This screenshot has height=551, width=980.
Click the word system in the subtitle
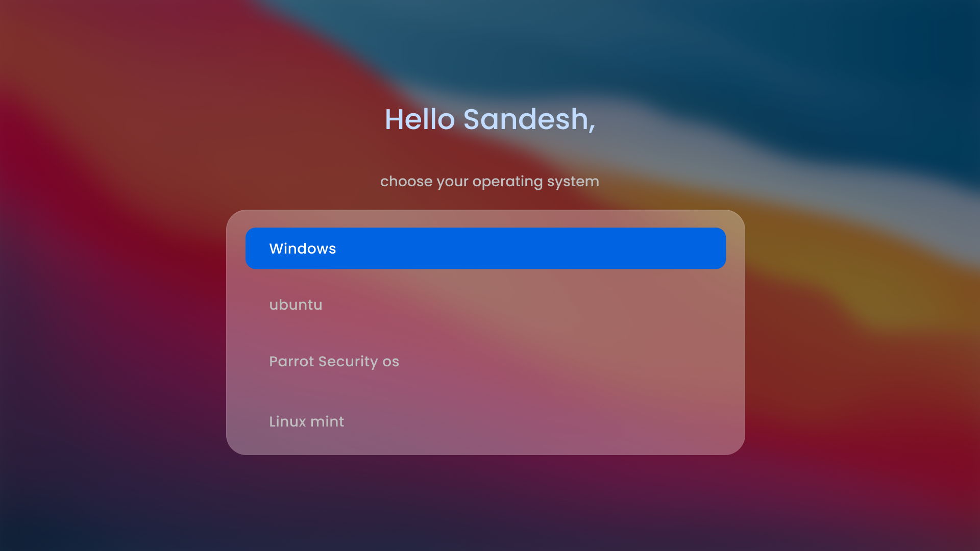click(x=573, y=182)
